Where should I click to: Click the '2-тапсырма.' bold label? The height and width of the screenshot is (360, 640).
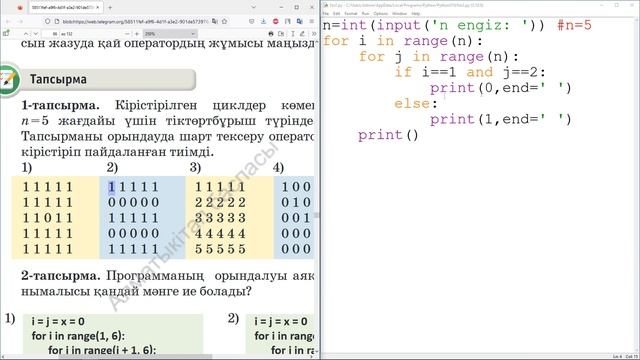(60, 276)
